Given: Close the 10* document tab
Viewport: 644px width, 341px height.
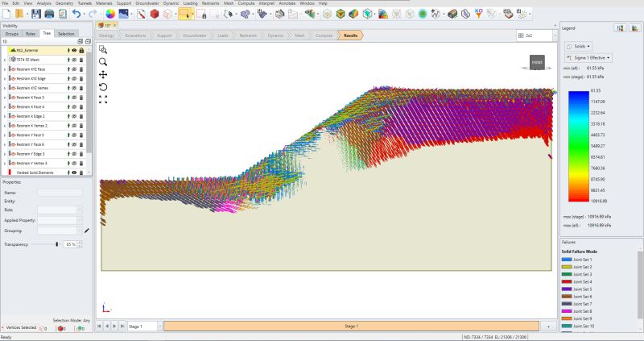Looking at the screenshot, I should pyautogui.click(x=114, y=26).
